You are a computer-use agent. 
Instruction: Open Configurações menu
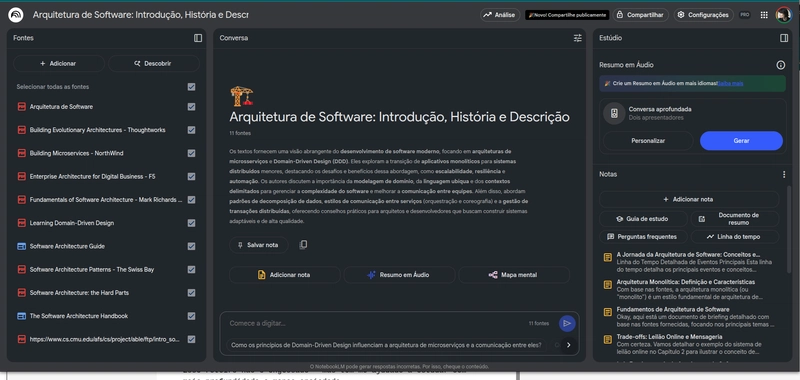coord(704,15)
